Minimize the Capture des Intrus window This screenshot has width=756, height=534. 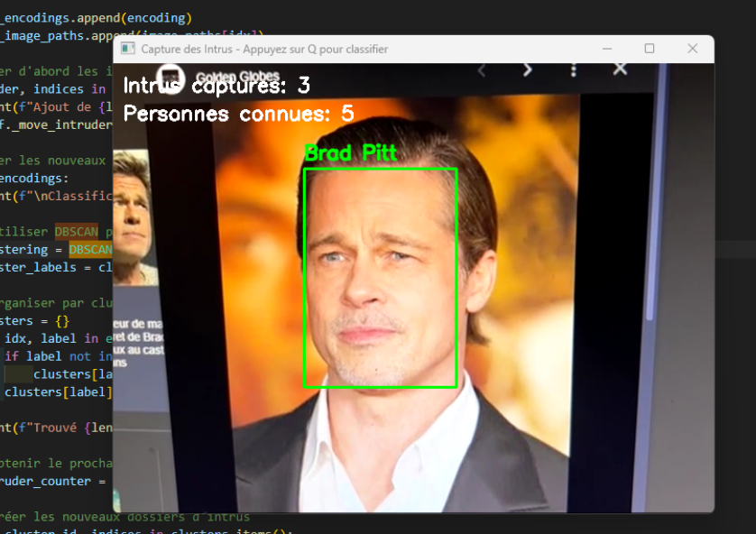[605, 49]
